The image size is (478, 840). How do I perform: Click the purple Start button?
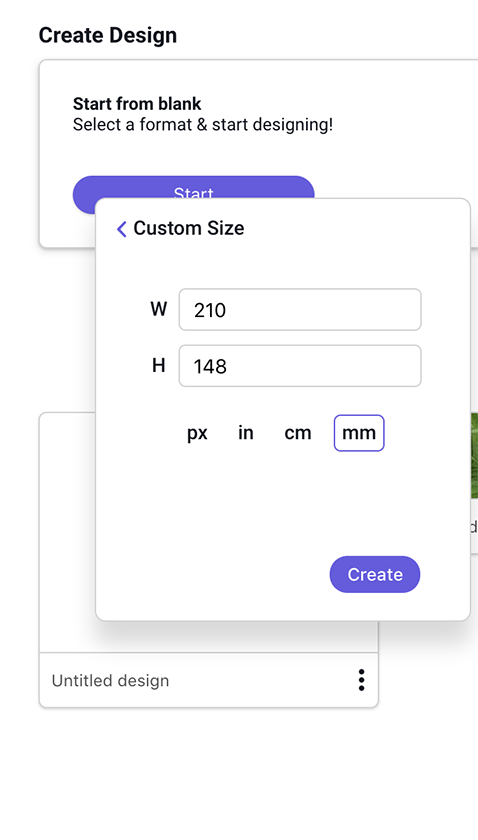pyautogui.click(x=193, y=188)
